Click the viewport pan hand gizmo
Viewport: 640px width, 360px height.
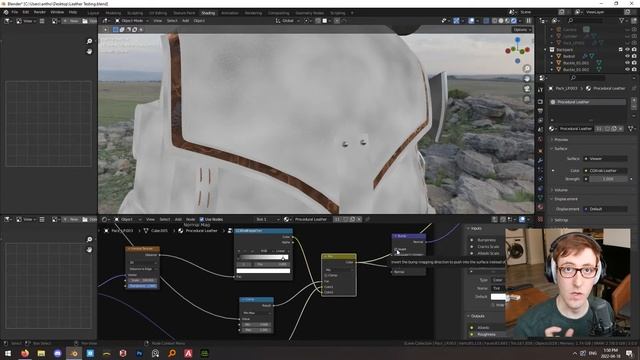pyautogui.click(x=527, y=78)
